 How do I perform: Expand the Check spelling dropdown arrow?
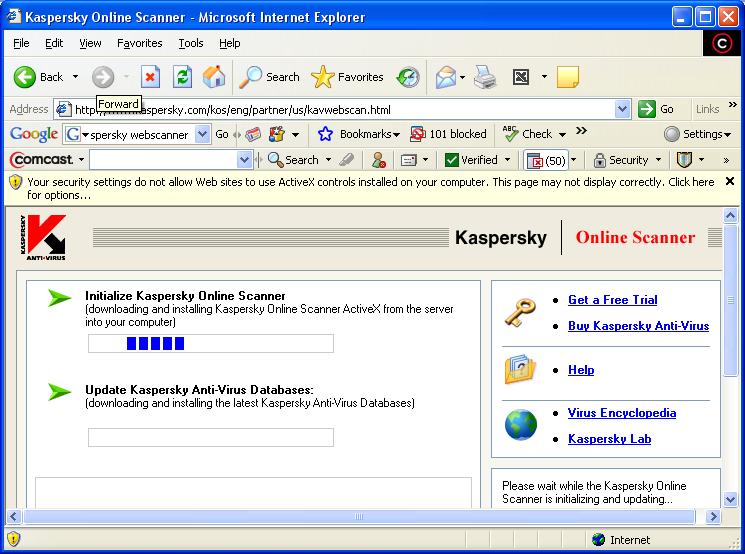point(562,135)
